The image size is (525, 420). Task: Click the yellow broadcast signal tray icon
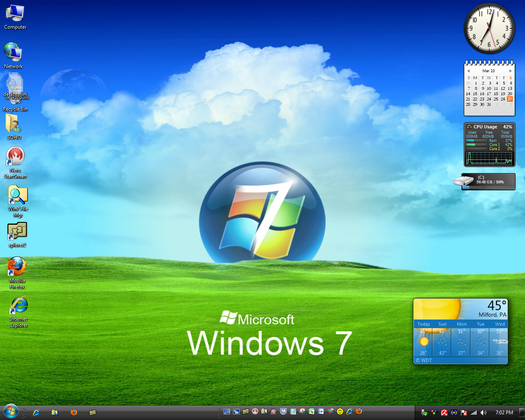point(454,413)
